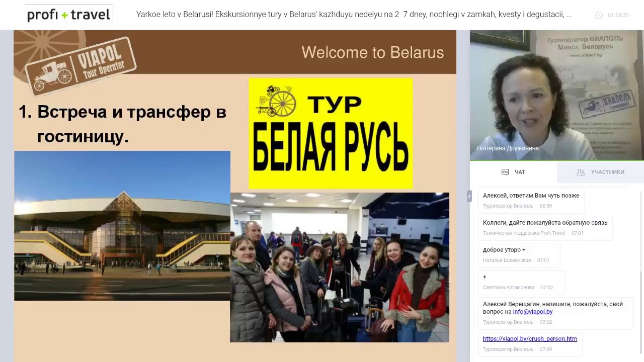644x362 pixels.
Task: Click the 01:08:31 elapsed time indicator
Action: coord(618,15)
